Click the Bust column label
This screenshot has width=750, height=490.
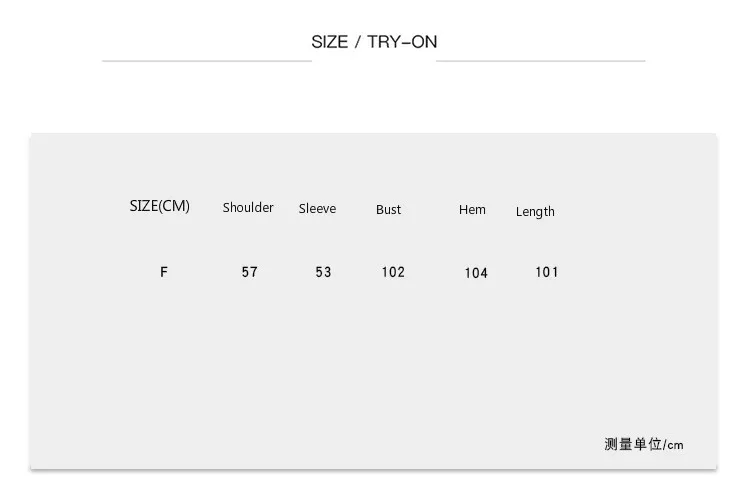pos(388,209)
